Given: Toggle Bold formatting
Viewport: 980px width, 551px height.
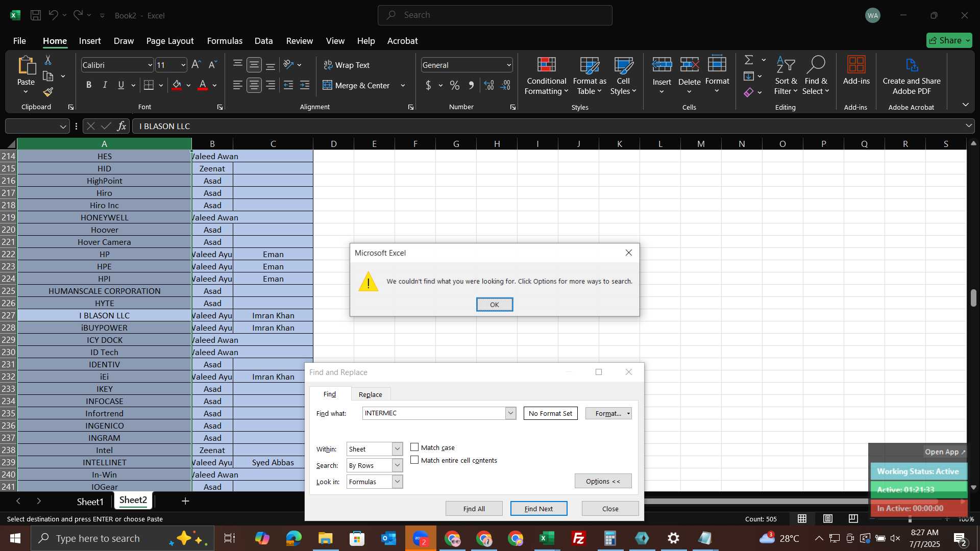Looking at the screenshot, I should tap(89, 85).
